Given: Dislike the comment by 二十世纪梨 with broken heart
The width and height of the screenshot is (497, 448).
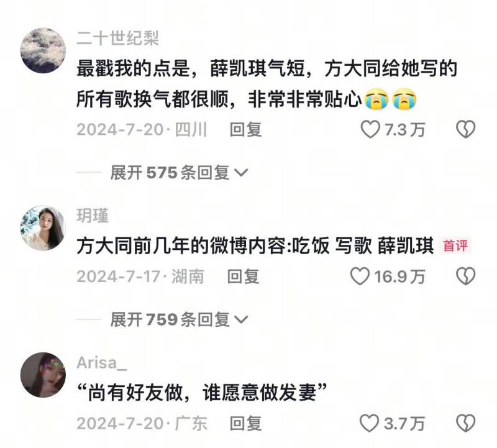Looking at the screenshot, I should (x=465, y=129).
